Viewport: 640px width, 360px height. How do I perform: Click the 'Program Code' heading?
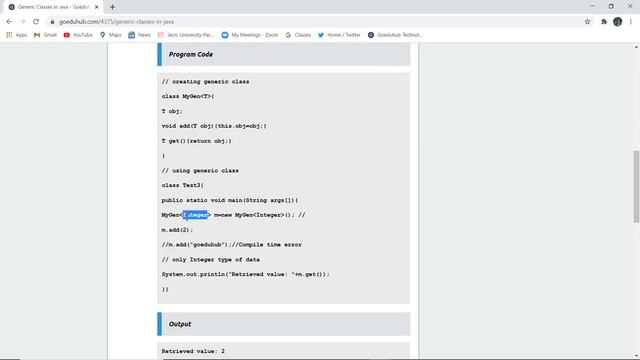[x=191, y=54]
